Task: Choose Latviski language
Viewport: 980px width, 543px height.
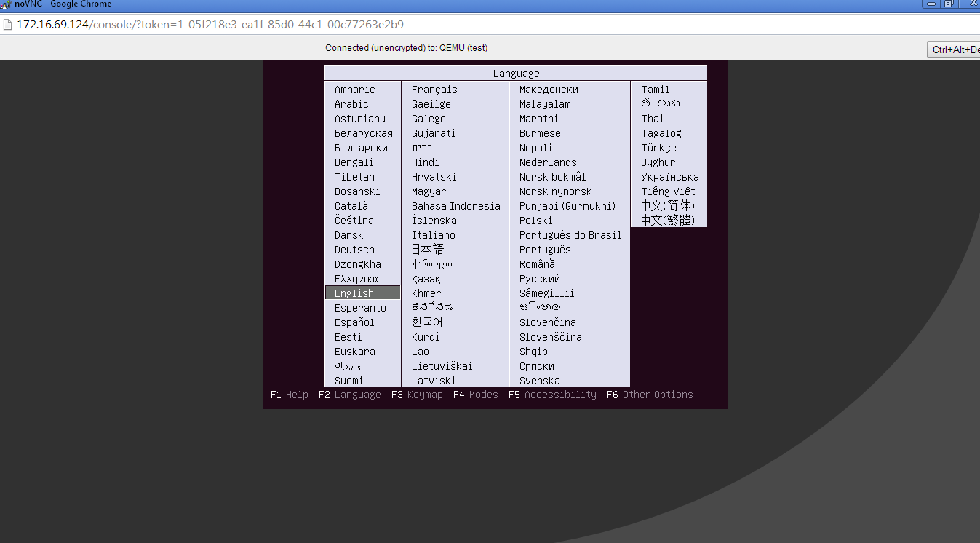Action: click(434, 381)
